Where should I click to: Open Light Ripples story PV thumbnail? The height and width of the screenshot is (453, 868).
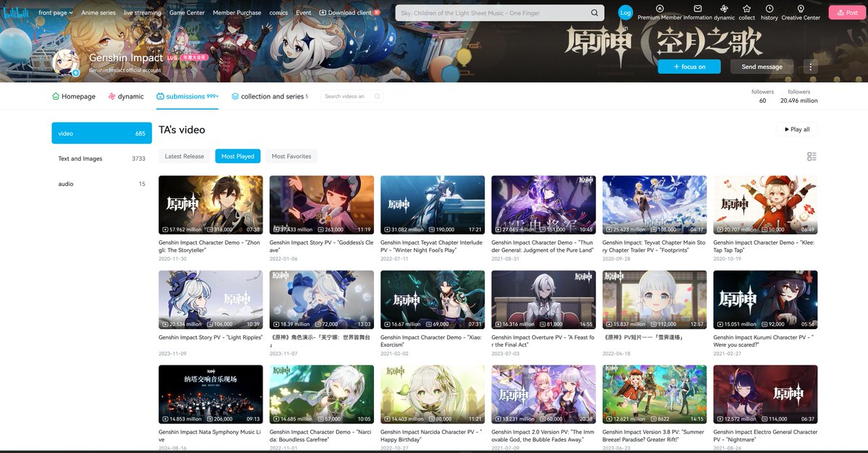tap(210, 300)
